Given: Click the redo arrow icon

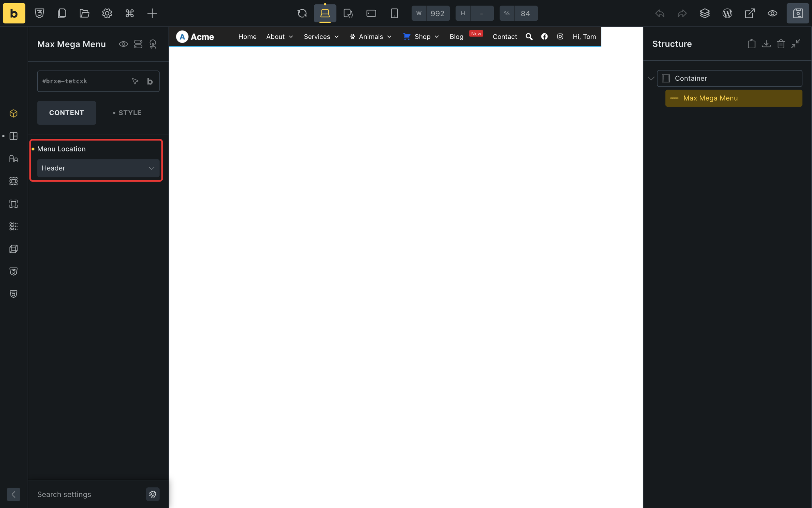Looking at the screenshot, I should [682, 13].
